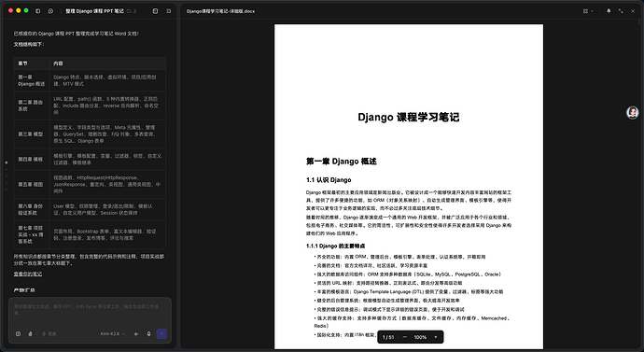
Task: Click the heading 1.1.1 Django 的主要特点
Action: 336,246
